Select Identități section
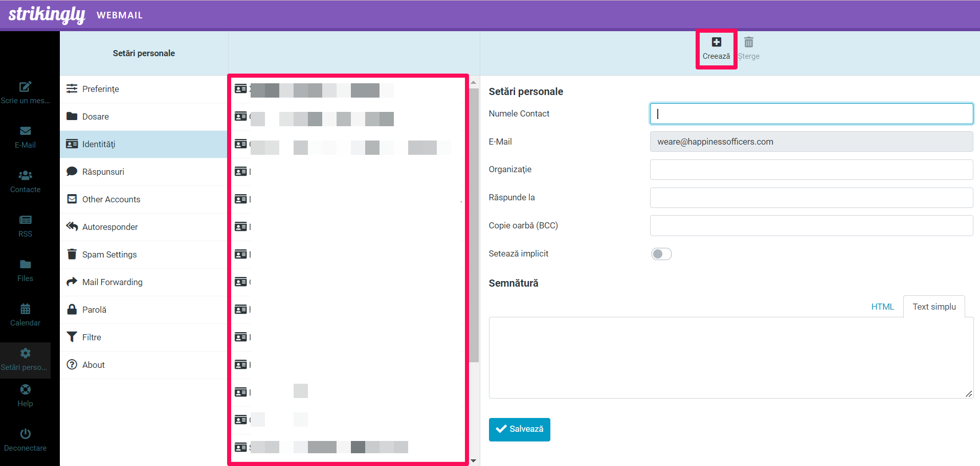Viewport: 980px width, 466px height. click(x=144, y=144)
